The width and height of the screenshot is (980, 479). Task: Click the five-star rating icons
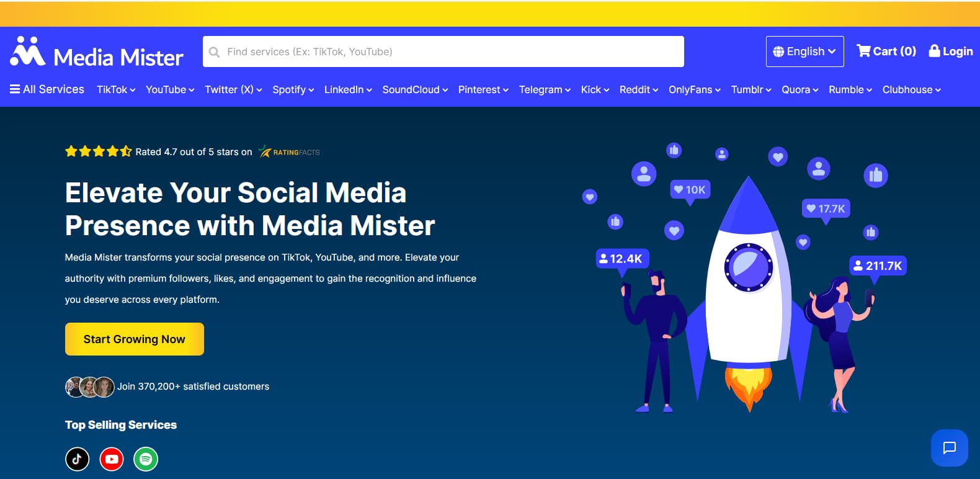[x=98, y=151]
